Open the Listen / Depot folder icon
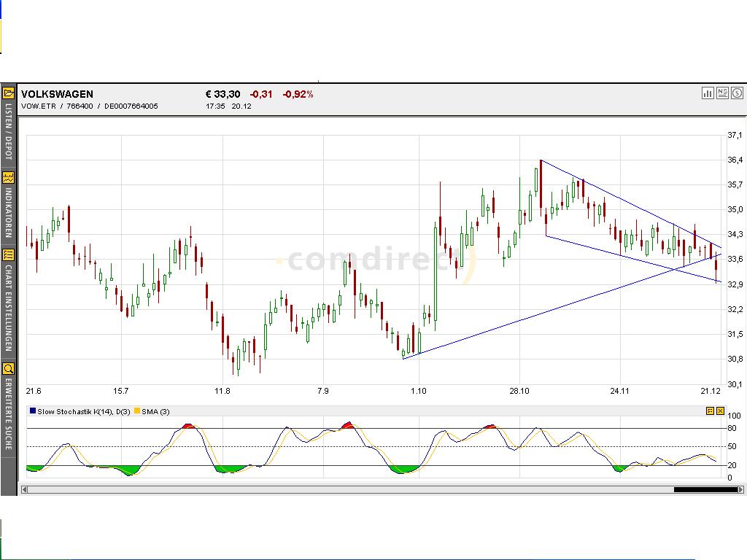This screenshot has height=560, width=747. pyautogui.click(x=8, y=93)
